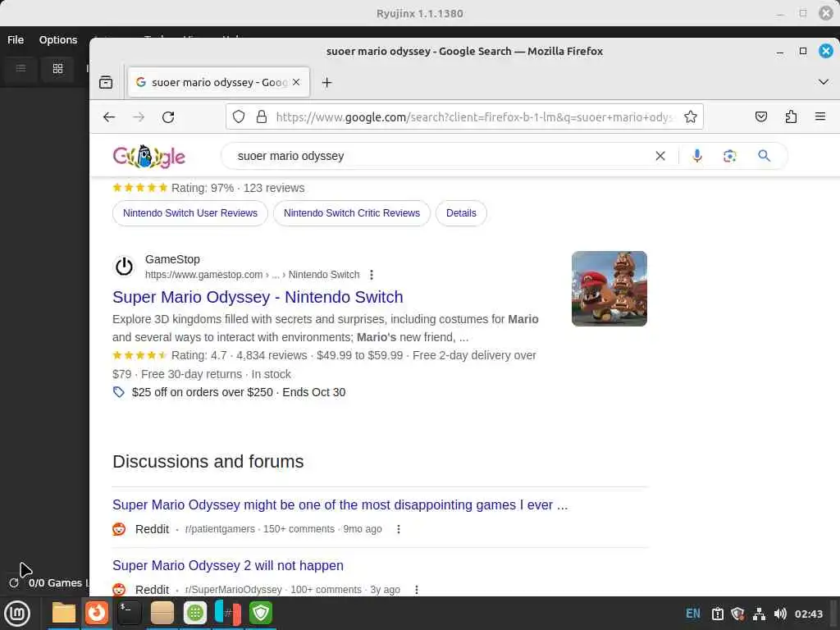List all tabs dropdown arrow

[x=824, y=82]
